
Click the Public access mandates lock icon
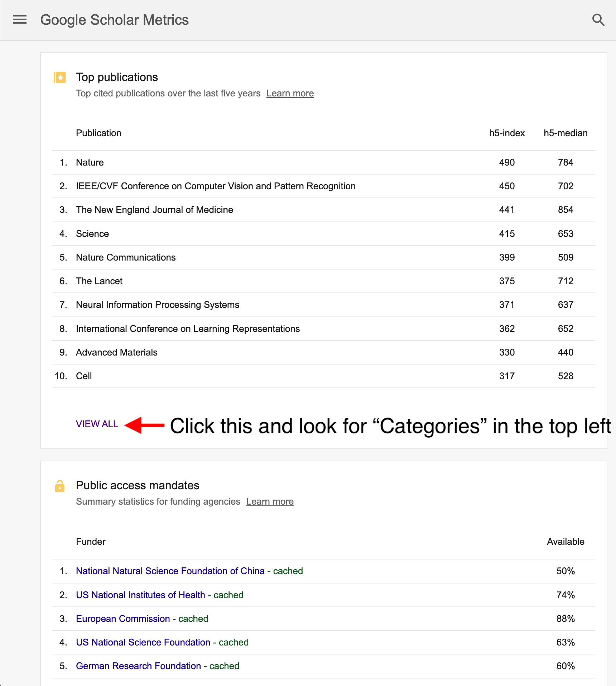tap(60, 486)
